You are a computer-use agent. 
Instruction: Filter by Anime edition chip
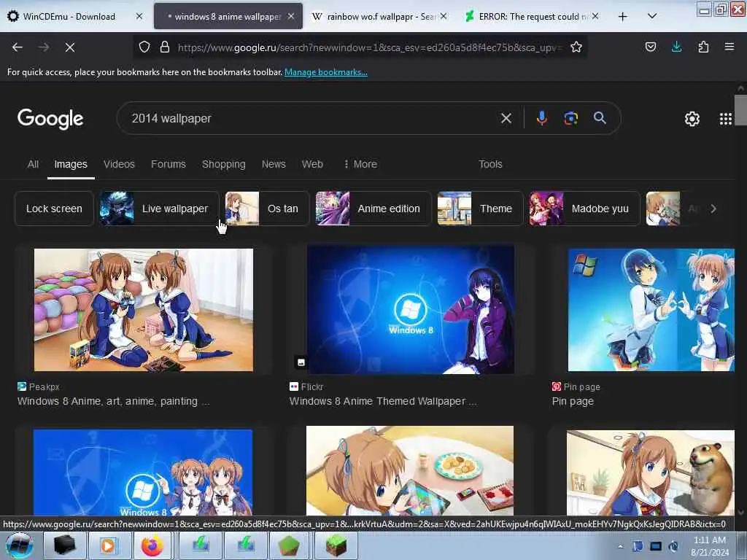373,209
